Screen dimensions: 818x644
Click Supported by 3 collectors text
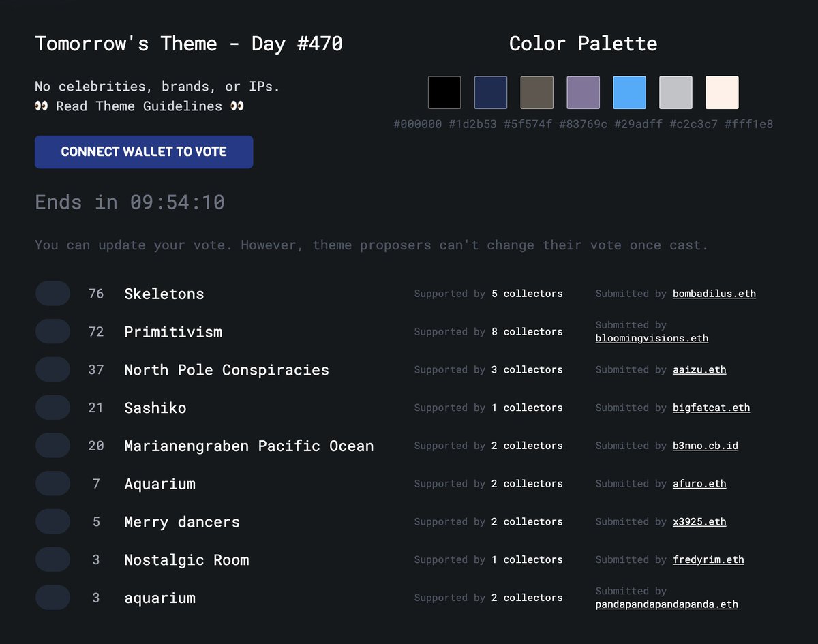[x=489, y=370]
